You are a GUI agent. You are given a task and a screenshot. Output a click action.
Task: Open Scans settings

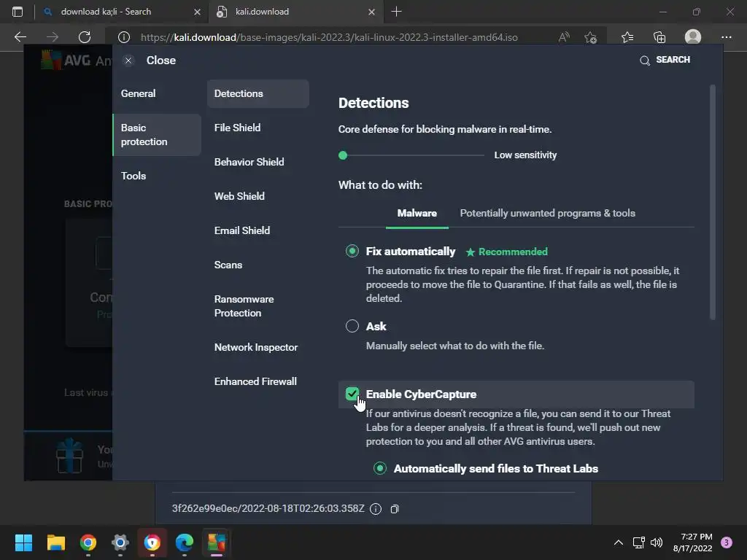pyautogui.click(x=228, y=265)
